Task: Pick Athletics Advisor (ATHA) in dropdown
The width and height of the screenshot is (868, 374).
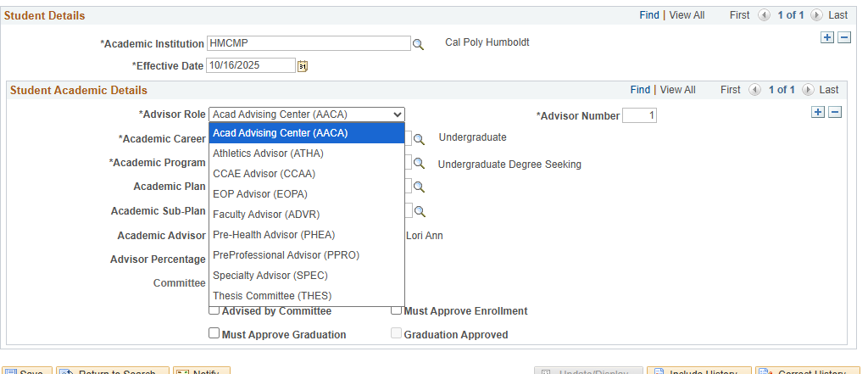Action: [268, 154]
